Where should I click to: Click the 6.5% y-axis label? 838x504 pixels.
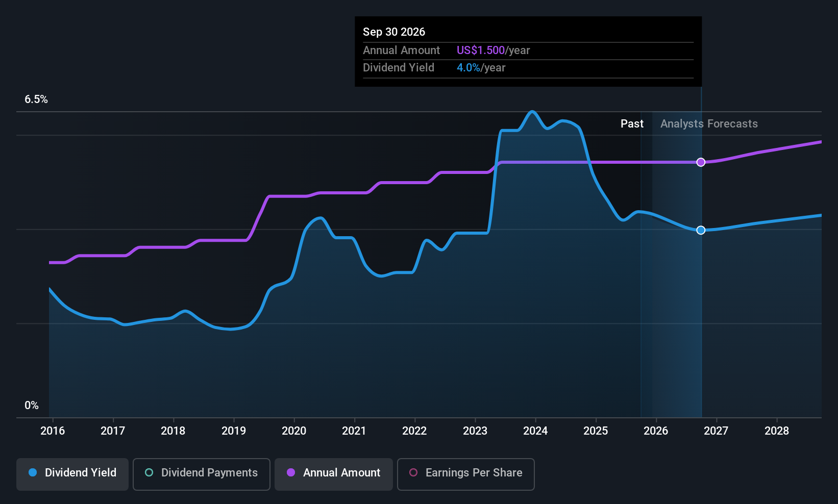(36, 99)
